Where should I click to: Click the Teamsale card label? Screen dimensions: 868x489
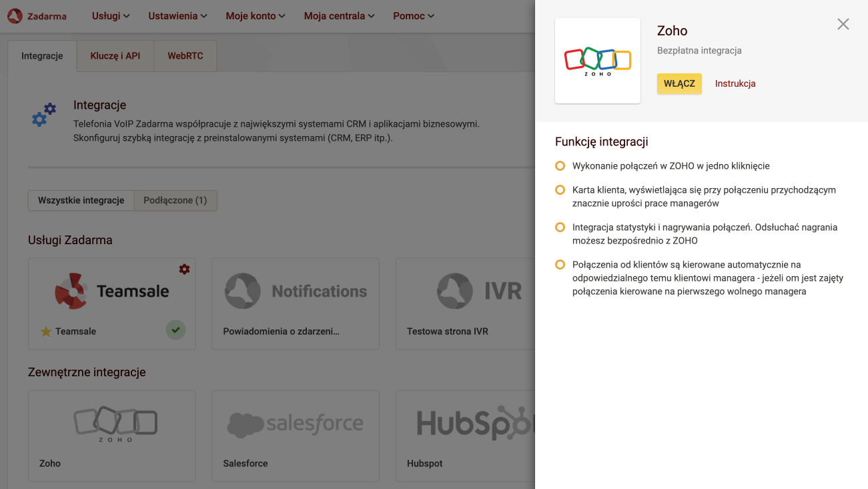[76, 331]
